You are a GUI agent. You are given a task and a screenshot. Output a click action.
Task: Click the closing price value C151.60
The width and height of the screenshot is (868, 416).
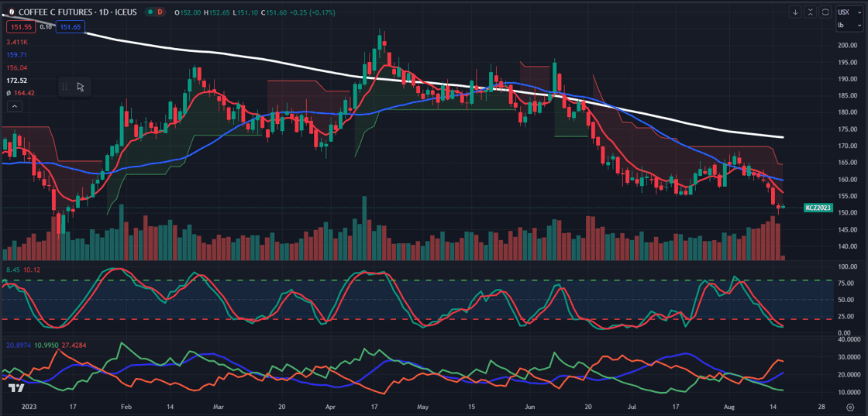click(274, 12)
